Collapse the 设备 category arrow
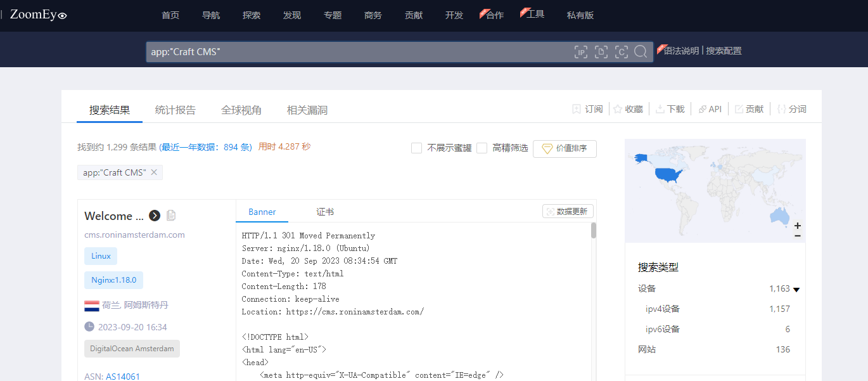868x381 pixels. pyautogui.click(x=796, y=289)
